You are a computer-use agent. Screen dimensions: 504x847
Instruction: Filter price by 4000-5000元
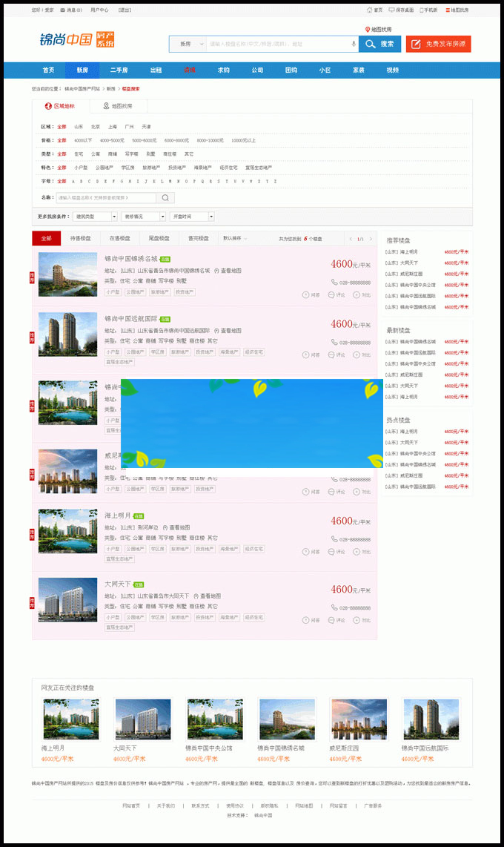click(113, 140)
